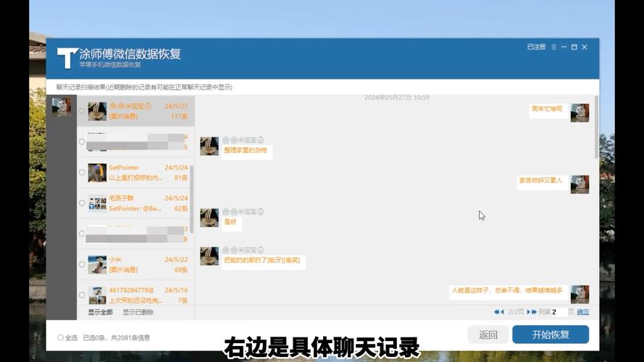This screenshot has height=362, width=644.
Task: Switch to 显示全部 filter
Action: pyautogui.click(x=100, y=312)
